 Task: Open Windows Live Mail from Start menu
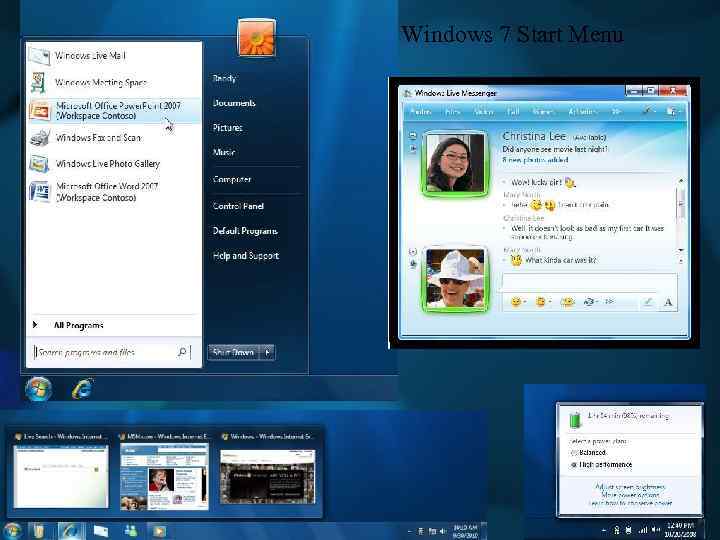click(114, 56)
